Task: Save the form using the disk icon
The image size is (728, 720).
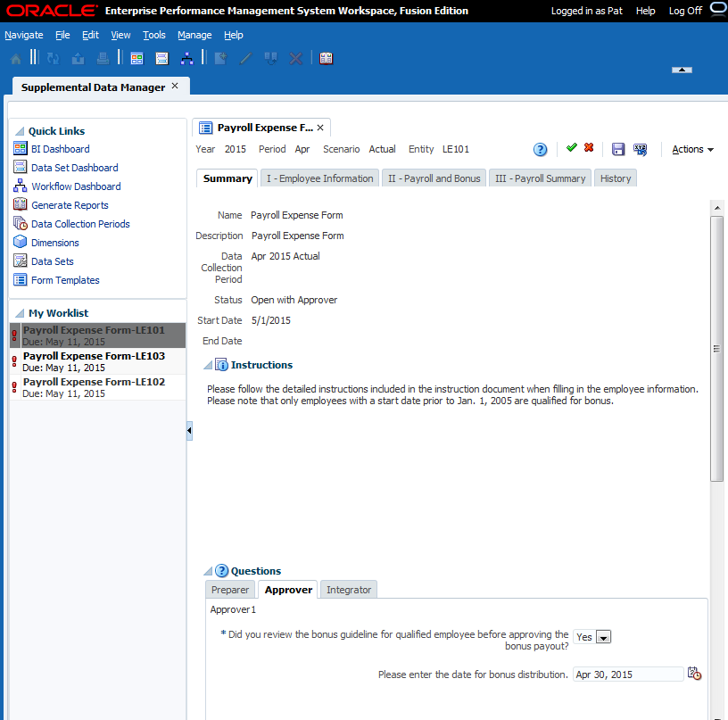Action: pyautogui.click(x=618, y=149)
